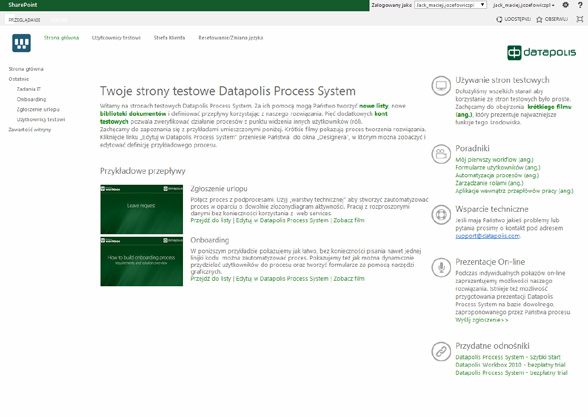Open Datapolis Process System - bezpłatny trial
The width and height of the screenshot is (588, 417).
tap(512, 373)
